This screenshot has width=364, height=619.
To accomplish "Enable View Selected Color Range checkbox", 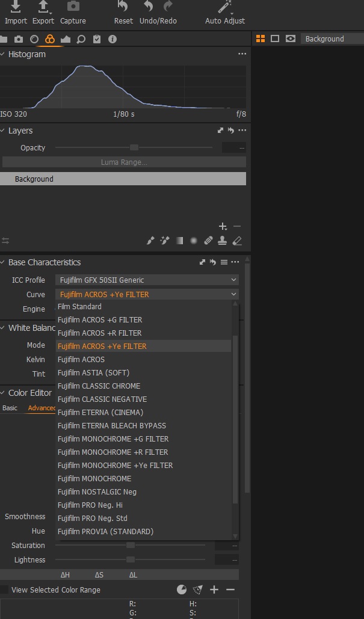I will [x=5, y=590].
